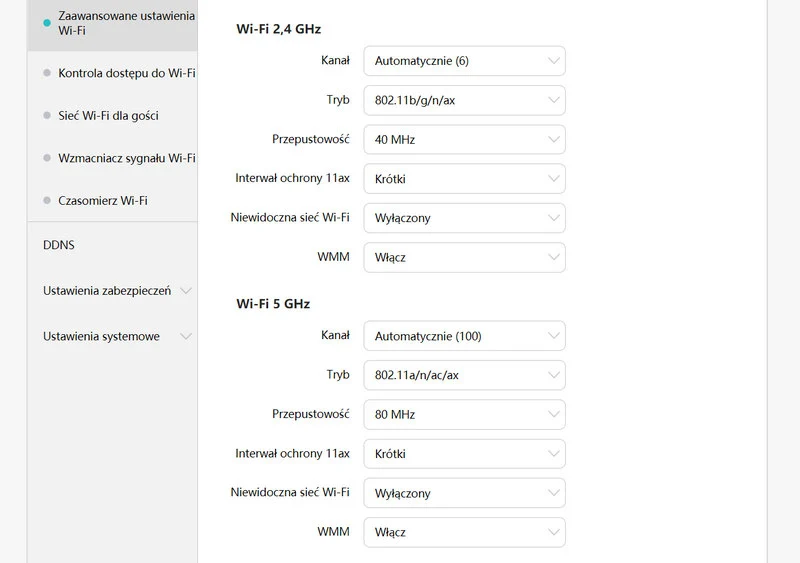Open the 5 GHz WMM dropdown
This screenshot has width=800, height=563.
point(464,532)
